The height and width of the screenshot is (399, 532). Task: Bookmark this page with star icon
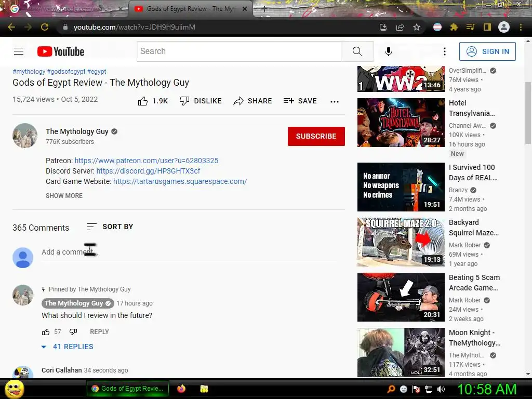(x=417, y=27)
